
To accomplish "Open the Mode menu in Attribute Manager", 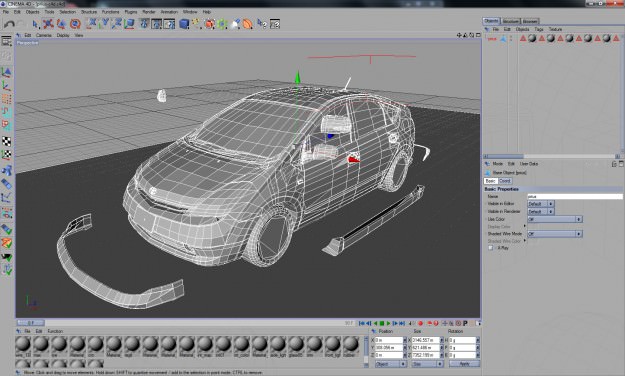I will 497,164.
